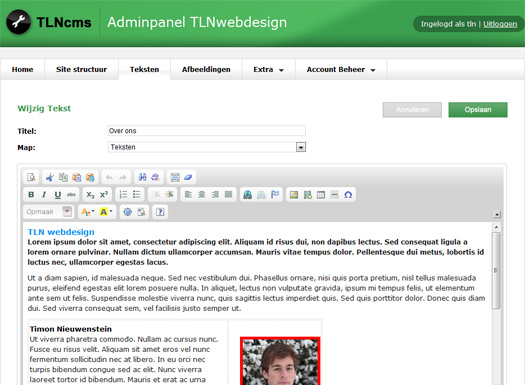
Task: Click the TLN webdesign heading in editor
Action: click(x=61, y=232)
